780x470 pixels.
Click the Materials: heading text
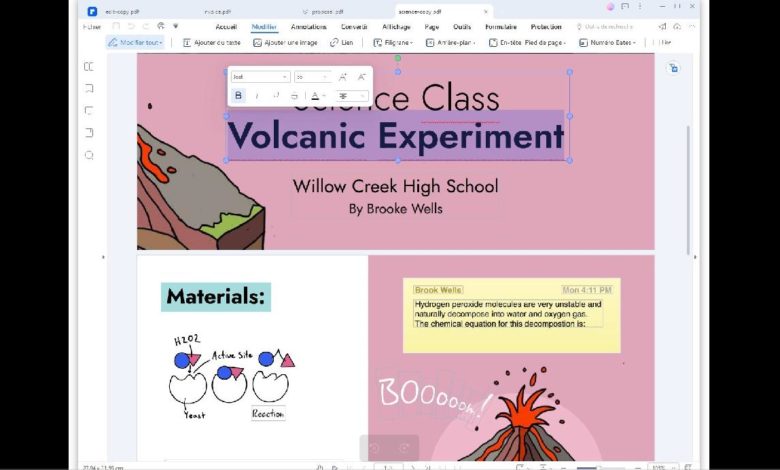coord(215,297)
